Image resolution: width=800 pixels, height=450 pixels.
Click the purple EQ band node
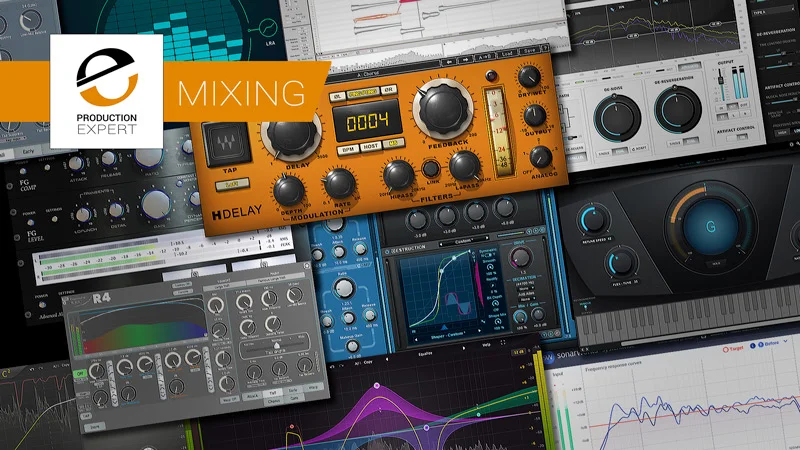377,386
